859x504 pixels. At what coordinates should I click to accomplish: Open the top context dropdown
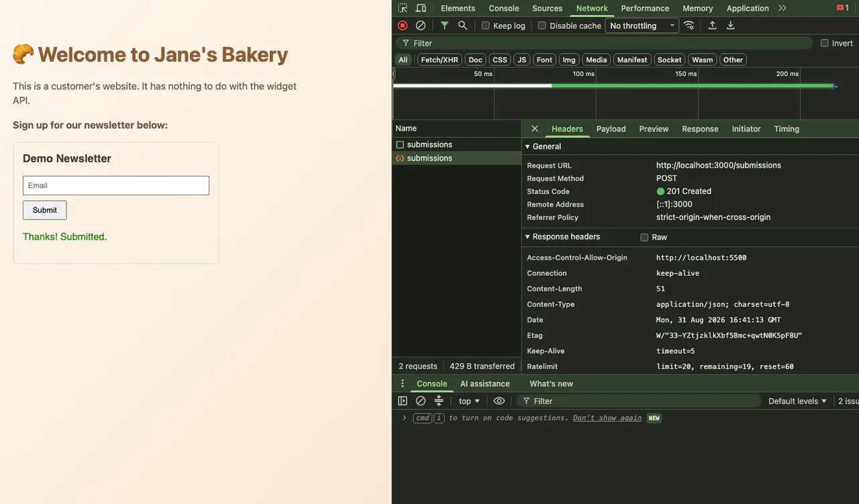pyautogui.click(x=469, y=401)
